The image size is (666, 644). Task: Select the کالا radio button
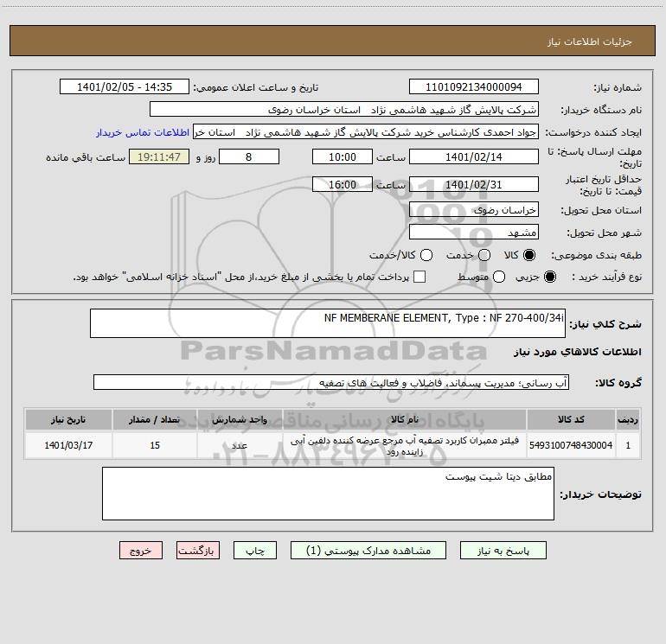(x=529, y=255)
